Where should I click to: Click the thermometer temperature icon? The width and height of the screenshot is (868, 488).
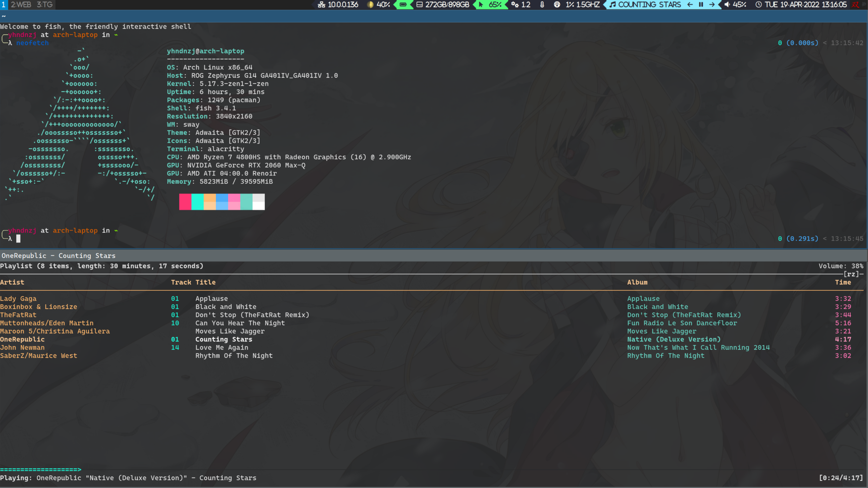(x=542, y=5)
